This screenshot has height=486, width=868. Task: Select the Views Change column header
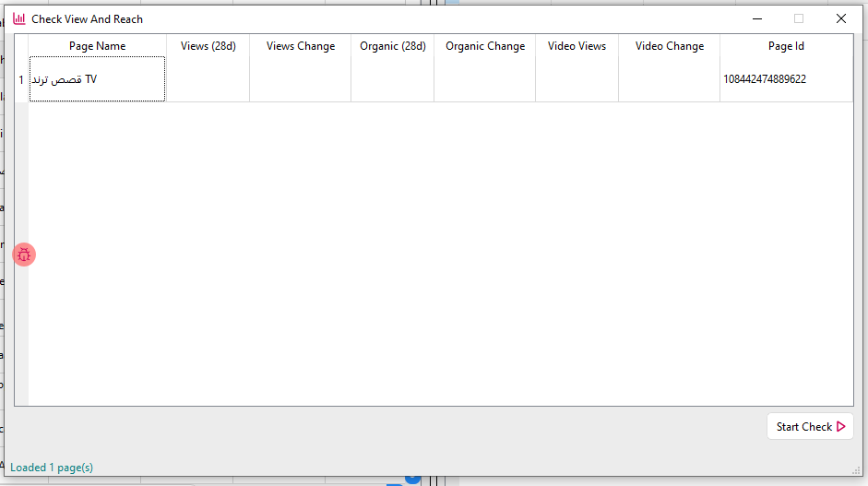[301, 46]
